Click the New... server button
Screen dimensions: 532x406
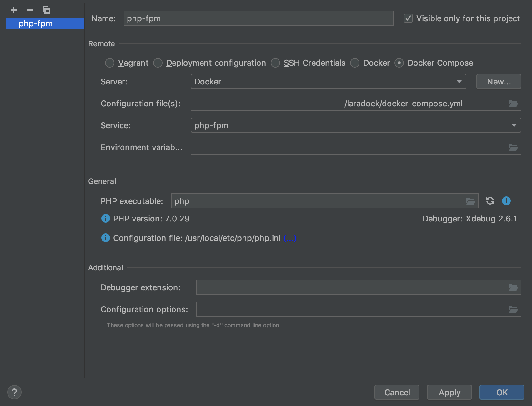tap(499, 82)
